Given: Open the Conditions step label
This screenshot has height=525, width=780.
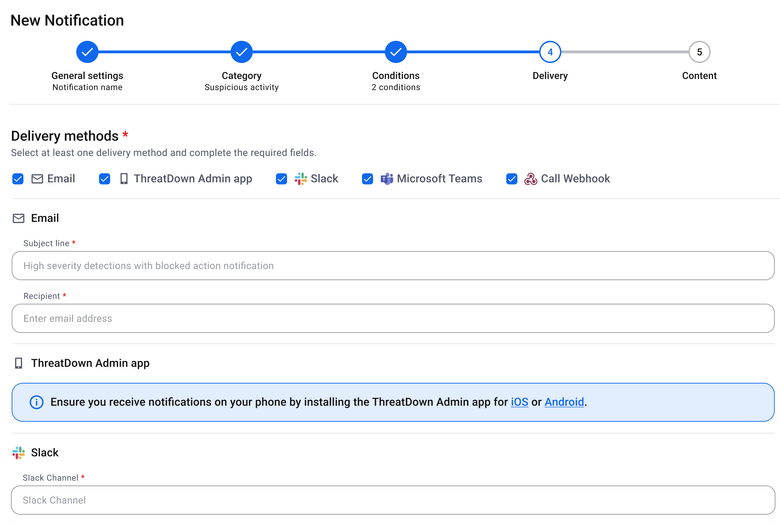Looking at the screenshot, I should click(x=395, y=76).
